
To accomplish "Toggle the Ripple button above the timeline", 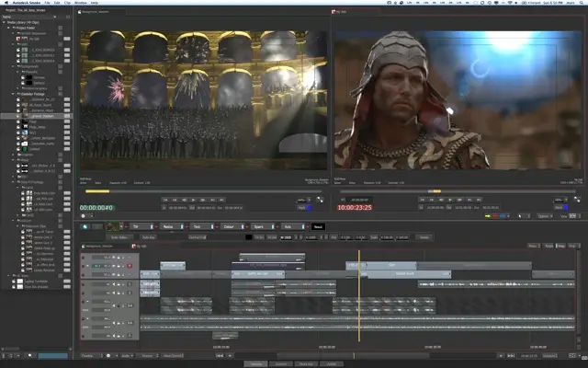I will click(x=549, y=246).
